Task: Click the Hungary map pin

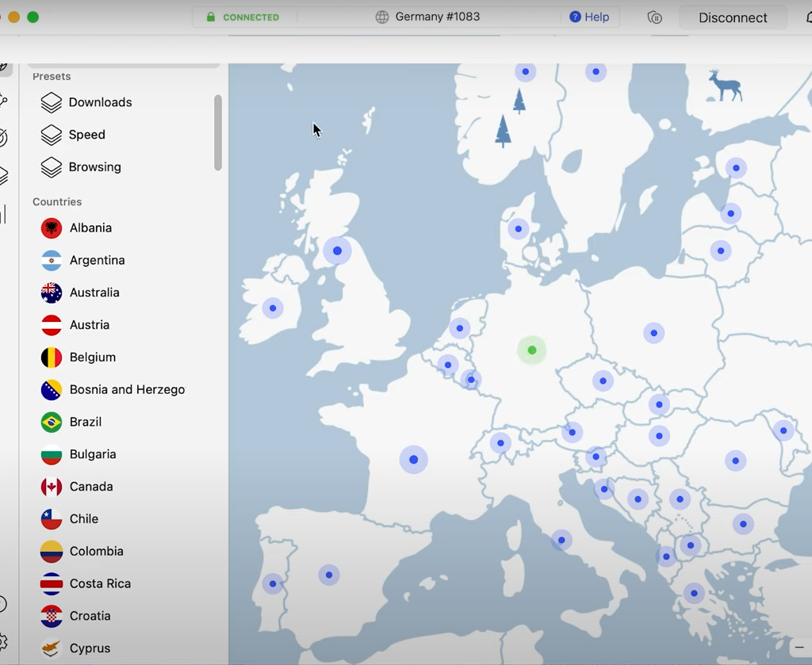Action: point(659,436)
